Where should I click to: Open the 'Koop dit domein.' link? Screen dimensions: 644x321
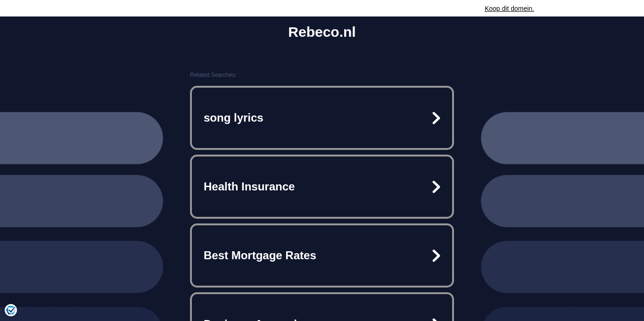click(x=509, y=8)
